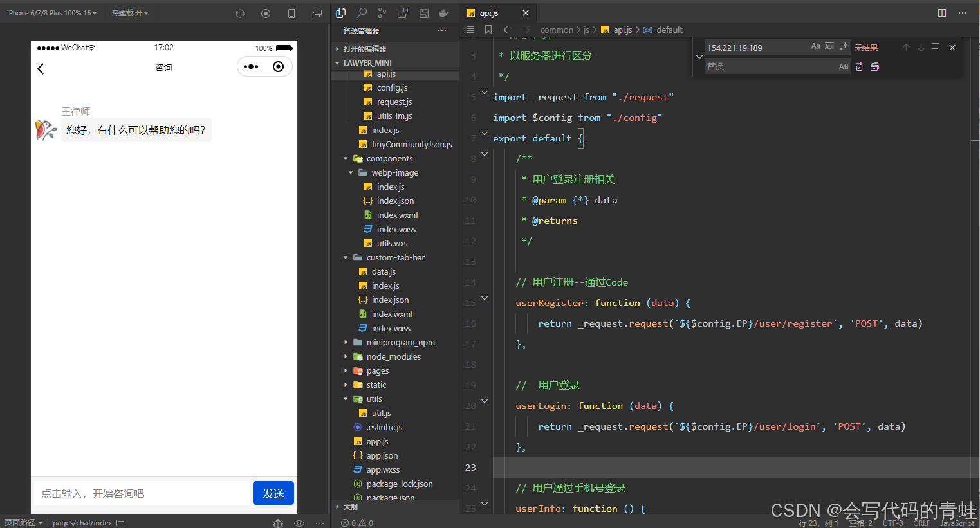
Task: Click the WeChat capsule three-dots menu
Action: point(251,66)
